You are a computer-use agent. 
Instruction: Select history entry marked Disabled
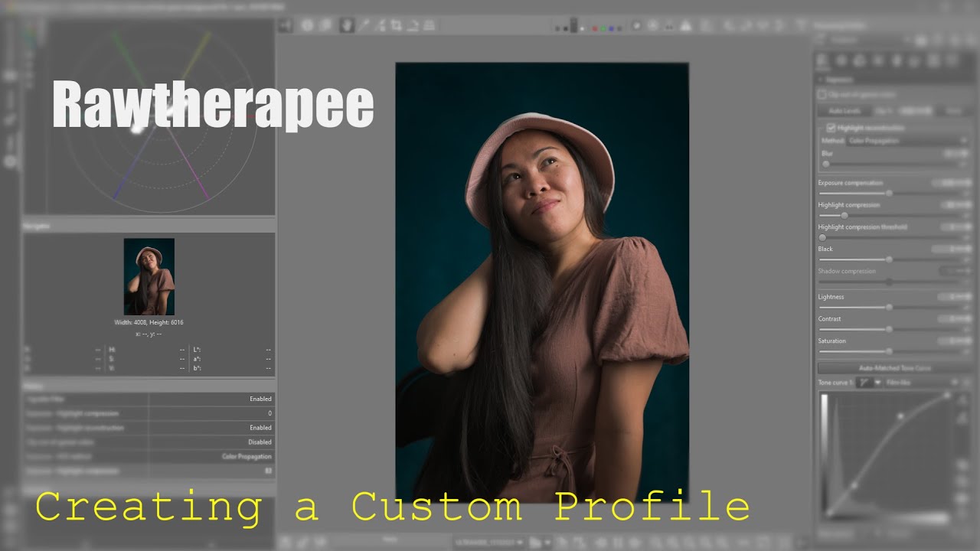click(149, 442)
